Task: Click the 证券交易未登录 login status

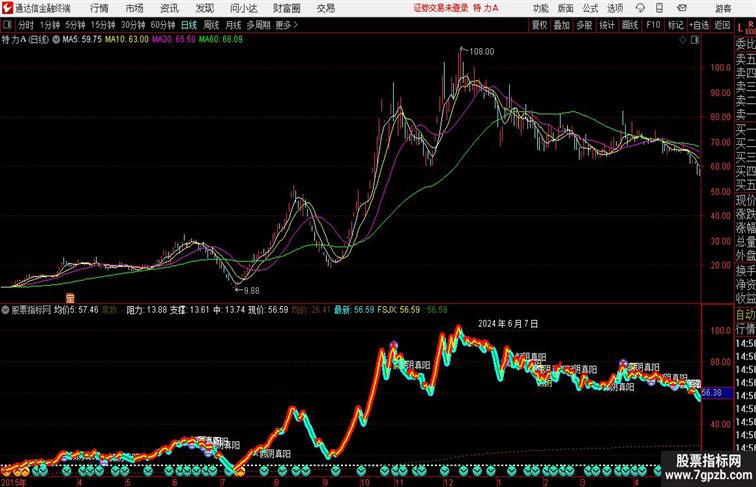Action: [x=441, y=8]
